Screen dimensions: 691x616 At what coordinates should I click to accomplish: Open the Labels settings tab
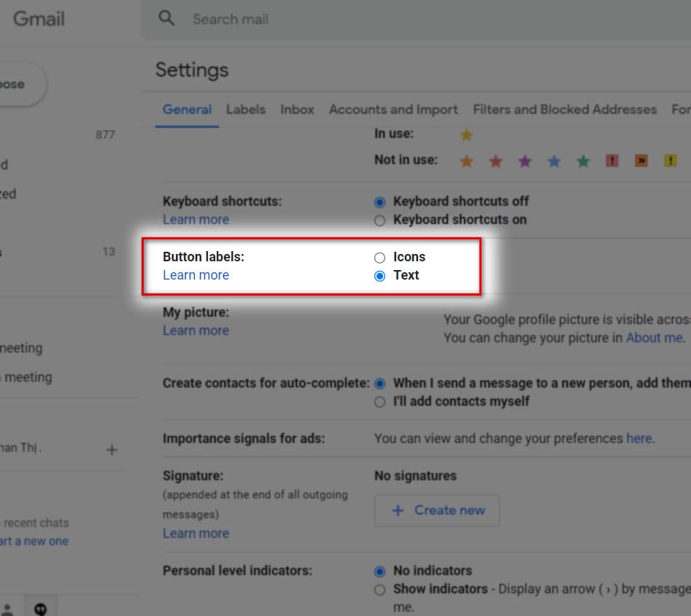point(246,109)
